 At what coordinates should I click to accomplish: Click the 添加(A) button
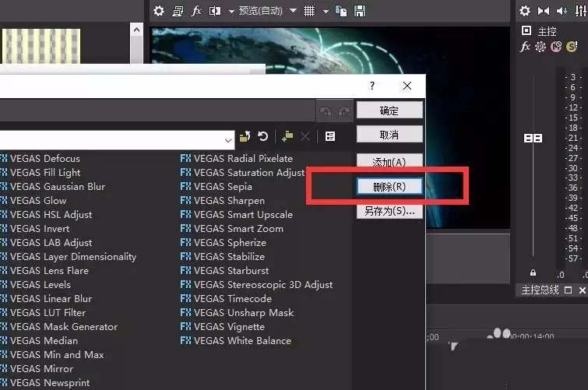pyautogui.click(x=389, y=160)
